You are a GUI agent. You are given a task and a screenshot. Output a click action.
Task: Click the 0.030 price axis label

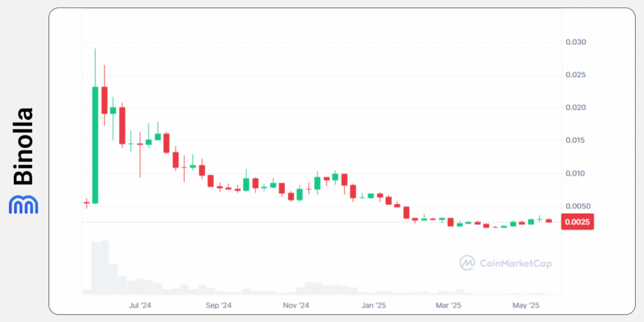[x=577, y=42]
